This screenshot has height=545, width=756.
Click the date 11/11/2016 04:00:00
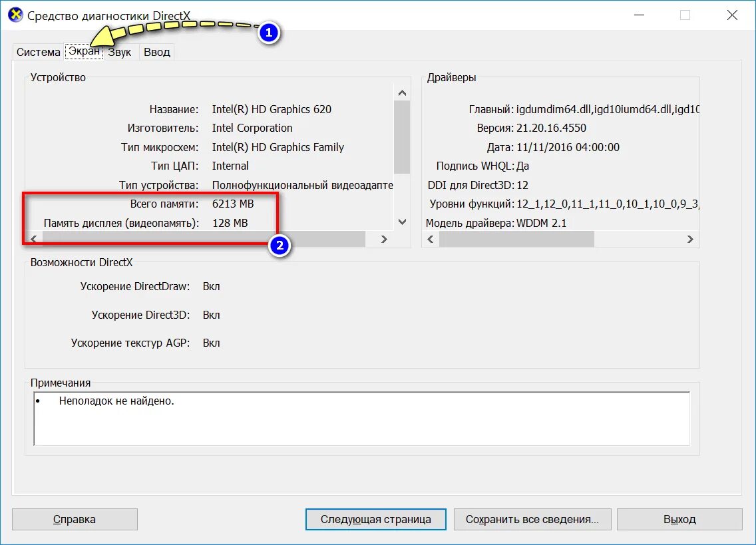coord(568,147)
